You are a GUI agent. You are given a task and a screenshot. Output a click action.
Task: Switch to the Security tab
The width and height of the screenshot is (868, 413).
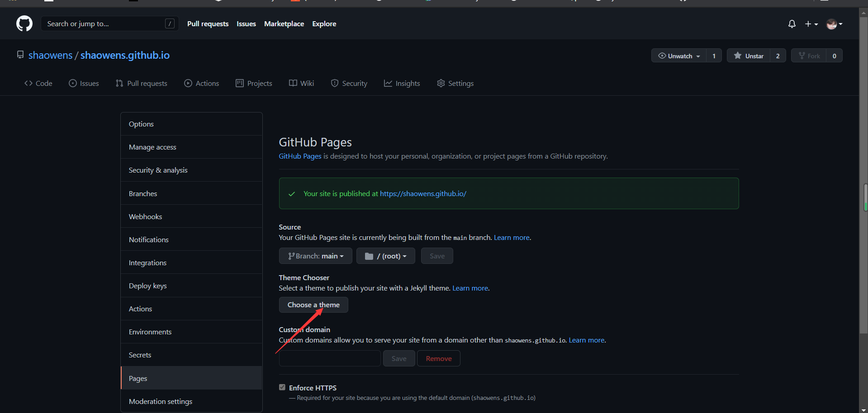pos(349,83)
